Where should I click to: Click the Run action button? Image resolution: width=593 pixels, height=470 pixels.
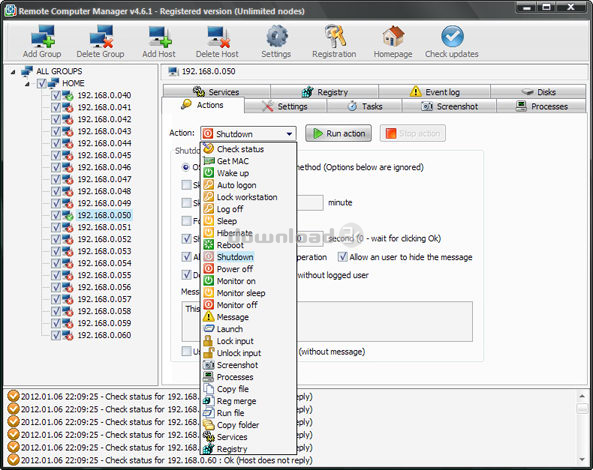click(x=338, y=133)
